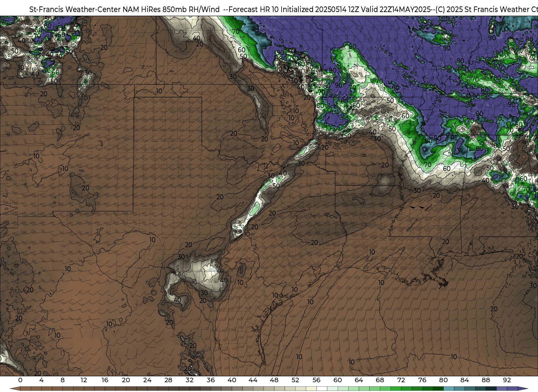538x392 pixels.
Task: Click the colorbar label '76'
Action: click(x=422, y=380)
